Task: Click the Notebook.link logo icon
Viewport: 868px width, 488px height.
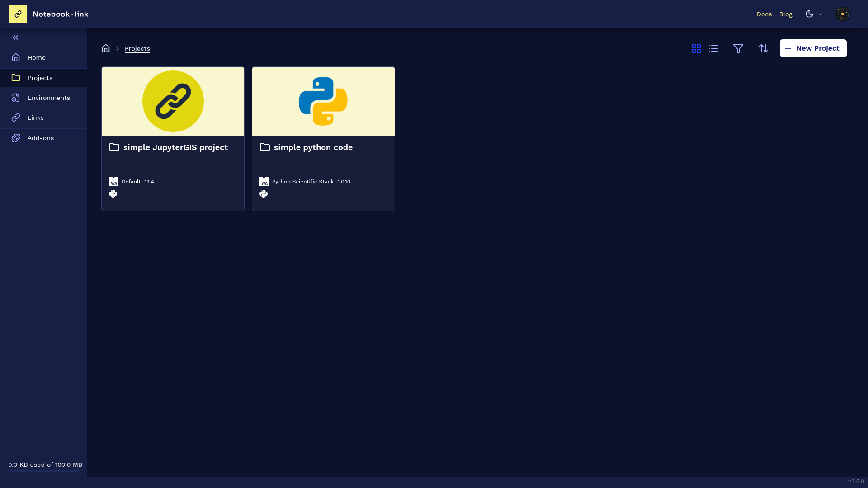Action: (18, 14)
